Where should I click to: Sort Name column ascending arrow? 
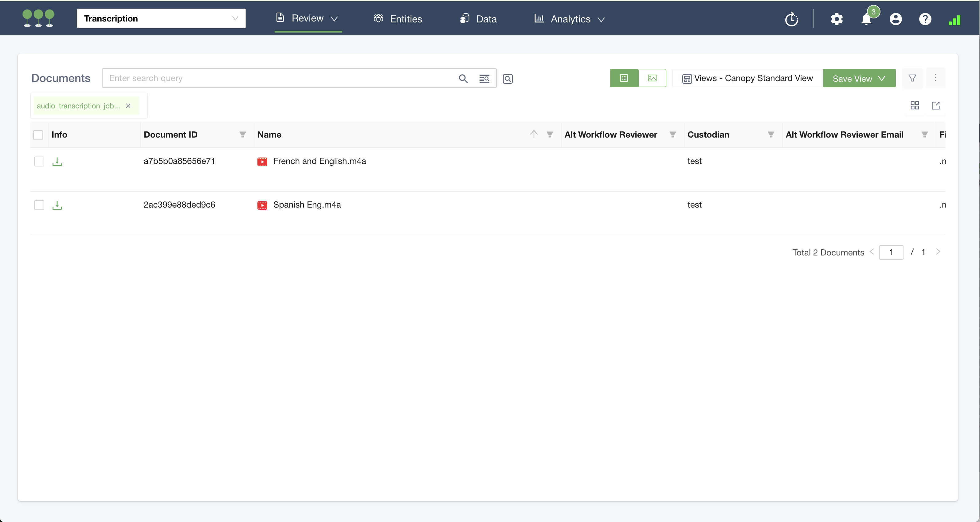(534, 134)
